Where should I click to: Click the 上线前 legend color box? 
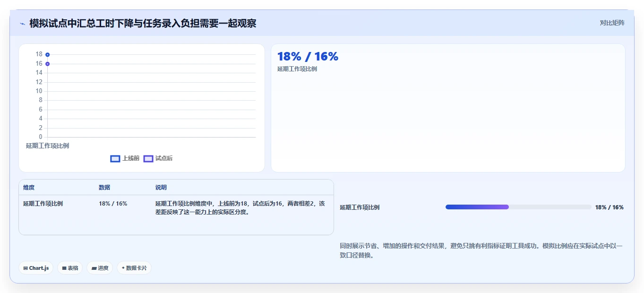pyautogui.click(x=115, y=159)
